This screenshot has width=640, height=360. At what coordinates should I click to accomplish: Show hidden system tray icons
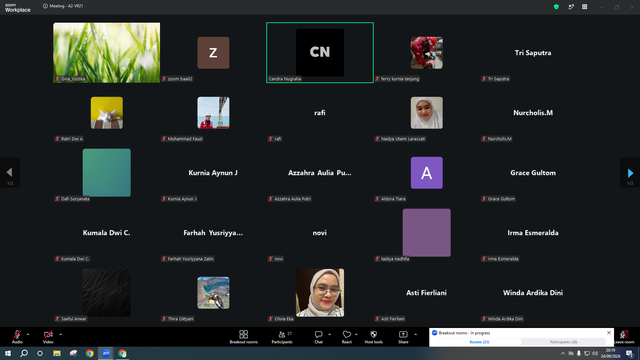[563, 353]
